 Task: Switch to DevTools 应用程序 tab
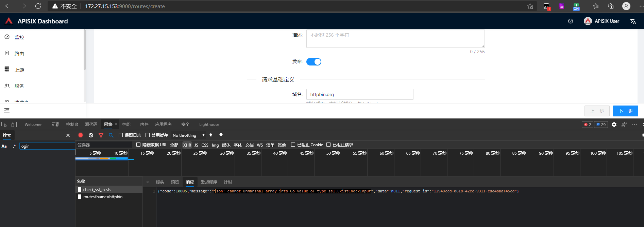tap(163, 125)
